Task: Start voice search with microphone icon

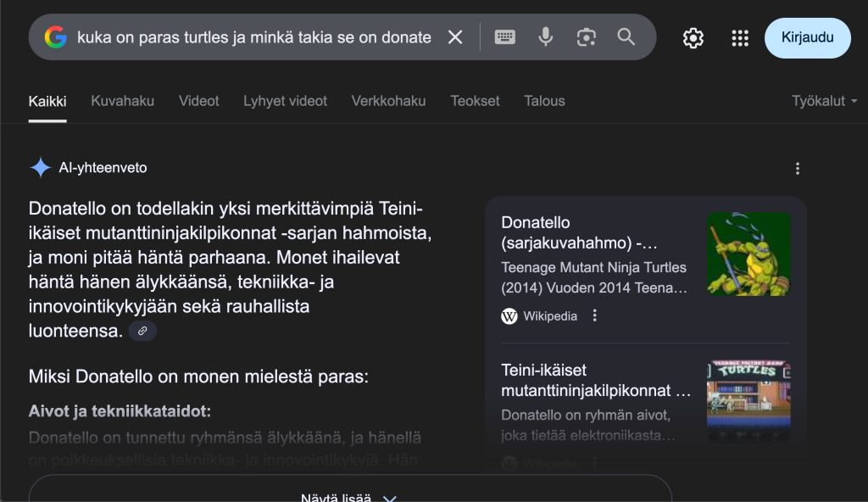Action: (545, 37)
